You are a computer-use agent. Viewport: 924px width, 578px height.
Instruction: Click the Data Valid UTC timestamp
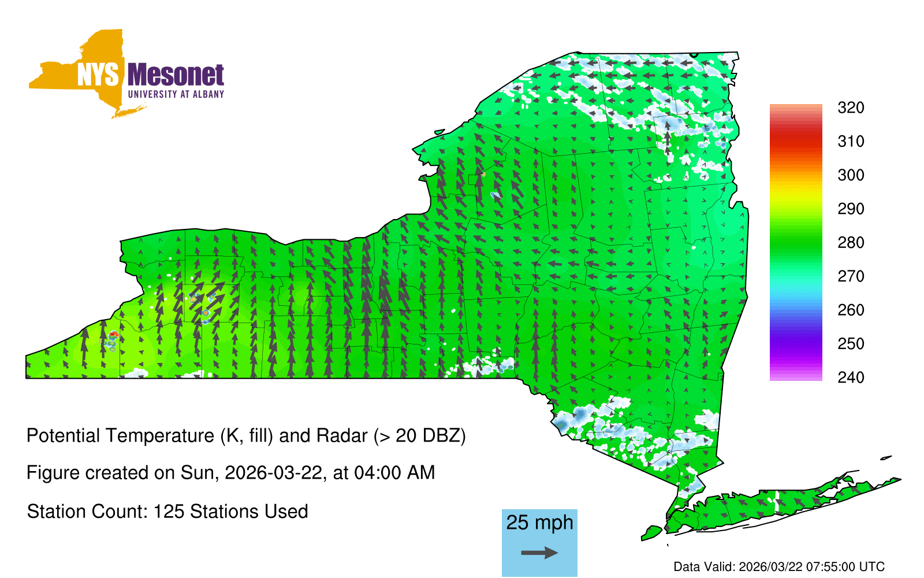pos(779,566)
